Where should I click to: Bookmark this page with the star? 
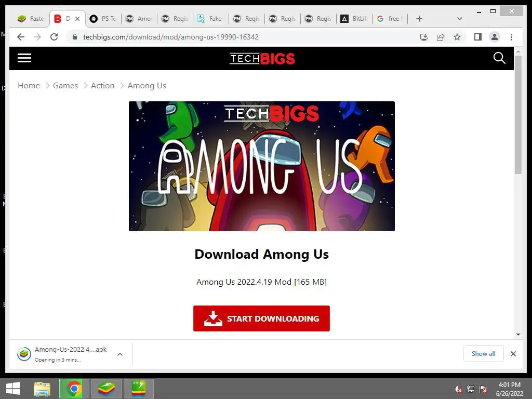click(457, 37)
